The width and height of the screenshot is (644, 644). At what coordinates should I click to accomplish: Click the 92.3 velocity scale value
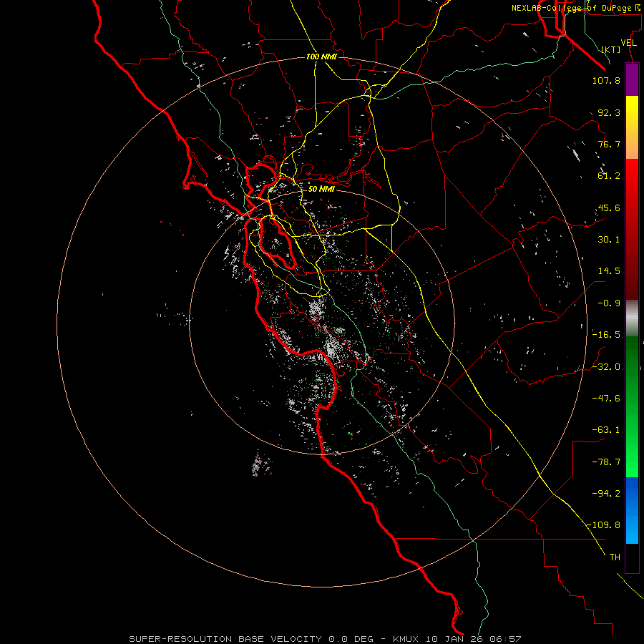pos(609,112)
